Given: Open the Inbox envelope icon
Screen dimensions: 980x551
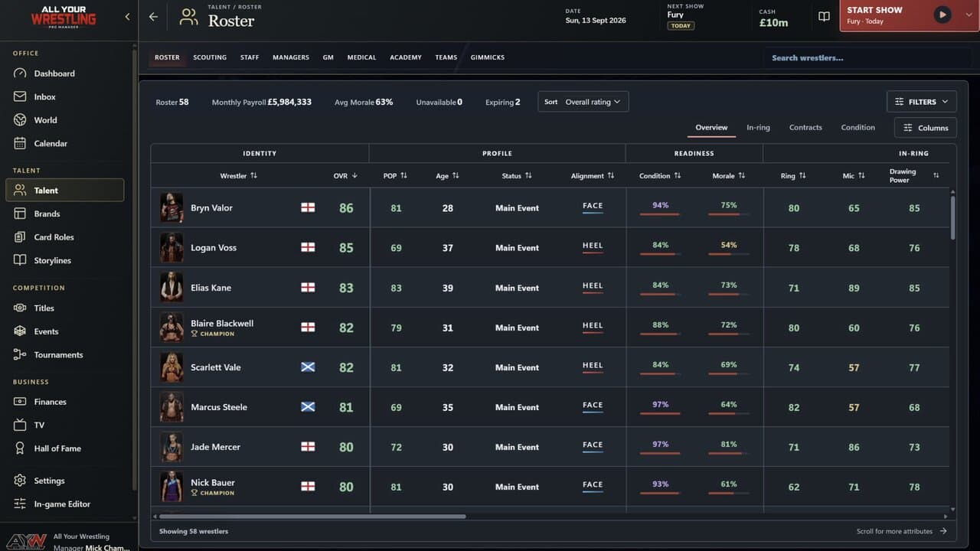Looking at the screenshot, I should 20,97.
